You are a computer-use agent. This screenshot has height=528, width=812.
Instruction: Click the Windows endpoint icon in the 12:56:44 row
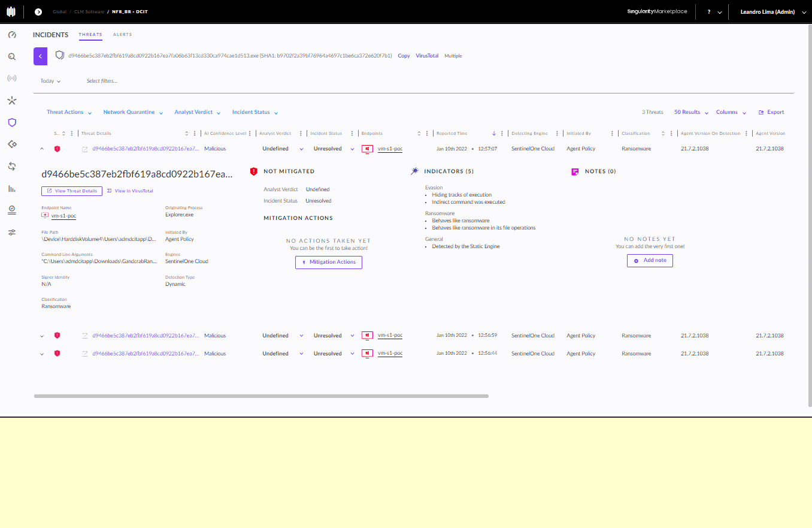pos(367,354)
